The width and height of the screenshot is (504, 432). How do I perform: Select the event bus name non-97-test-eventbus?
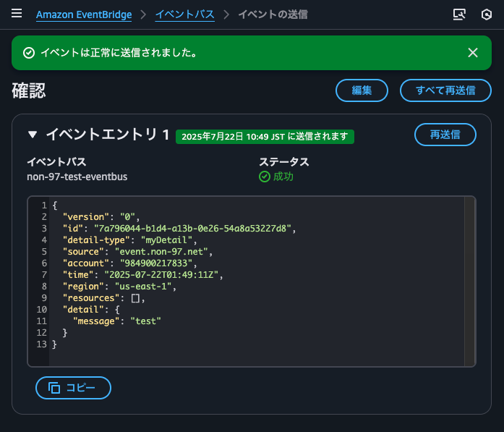pos(77,177)
